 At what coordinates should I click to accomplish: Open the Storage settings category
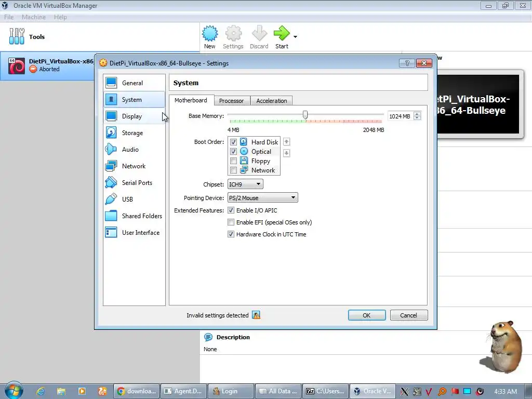[x=134, y=132]
